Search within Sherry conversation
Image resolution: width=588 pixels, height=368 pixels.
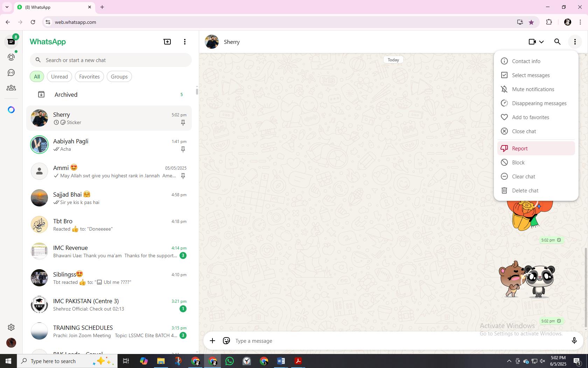[x=558, y=42]
